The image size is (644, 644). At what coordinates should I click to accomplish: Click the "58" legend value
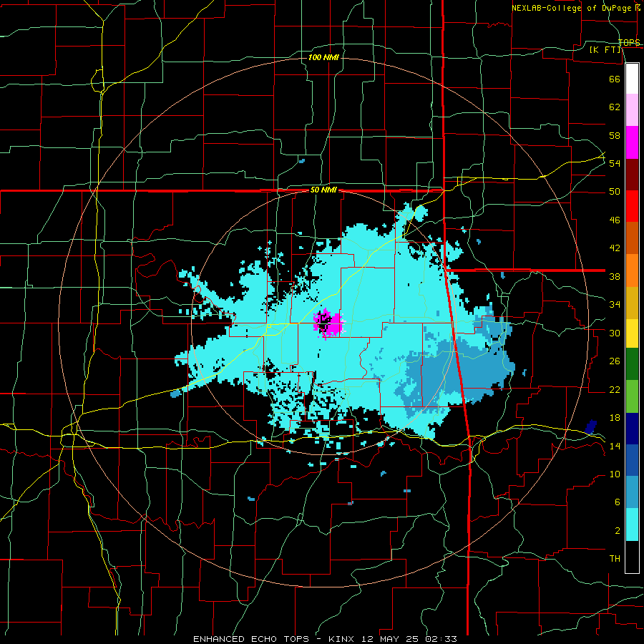tap(615, 135)
